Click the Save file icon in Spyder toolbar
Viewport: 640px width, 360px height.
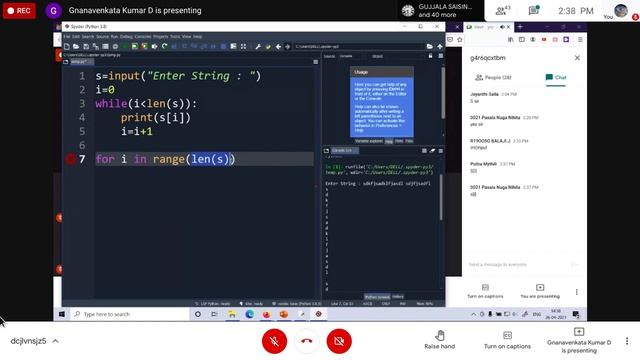(86, 47)
